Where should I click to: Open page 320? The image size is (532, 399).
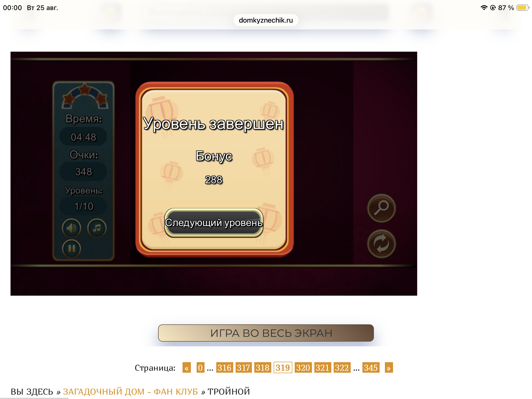coord(303,368)
